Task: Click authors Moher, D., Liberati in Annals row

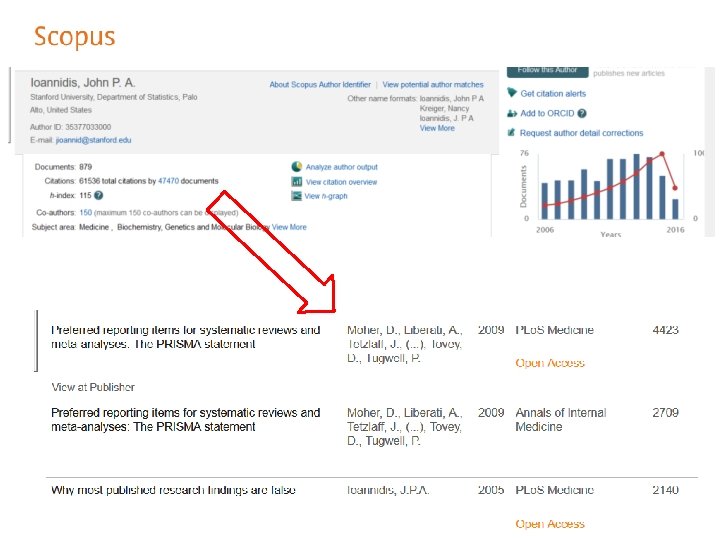Action: pos(405,427)
